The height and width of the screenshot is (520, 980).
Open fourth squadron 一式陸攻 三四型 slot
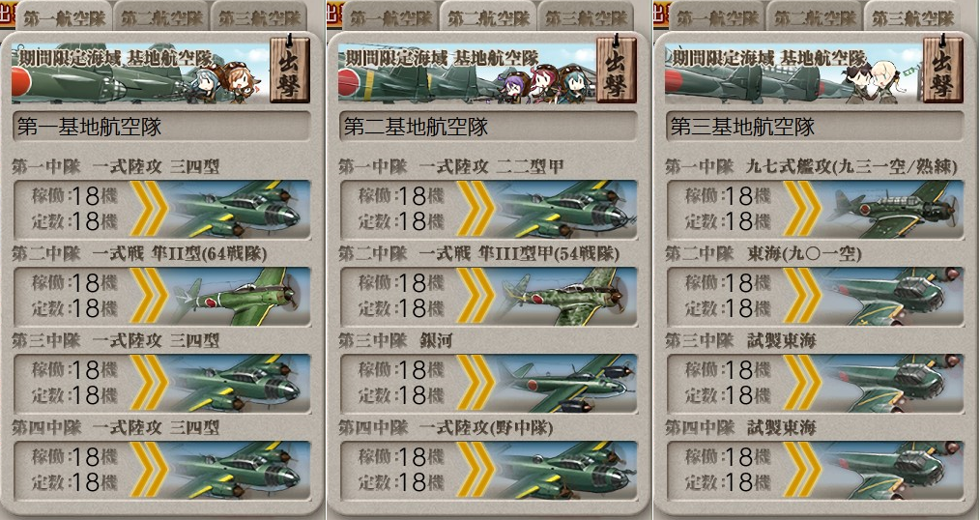coord(161,470)
